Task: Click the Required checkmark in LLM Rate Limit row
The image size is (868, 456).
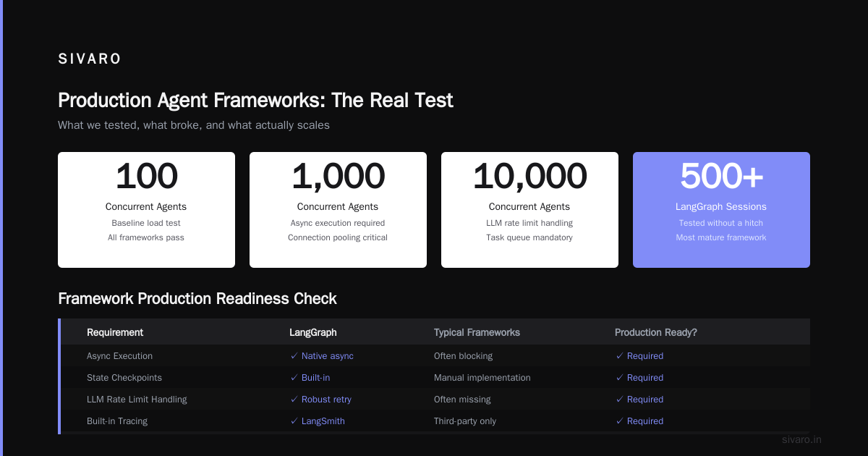Action: 619,400
